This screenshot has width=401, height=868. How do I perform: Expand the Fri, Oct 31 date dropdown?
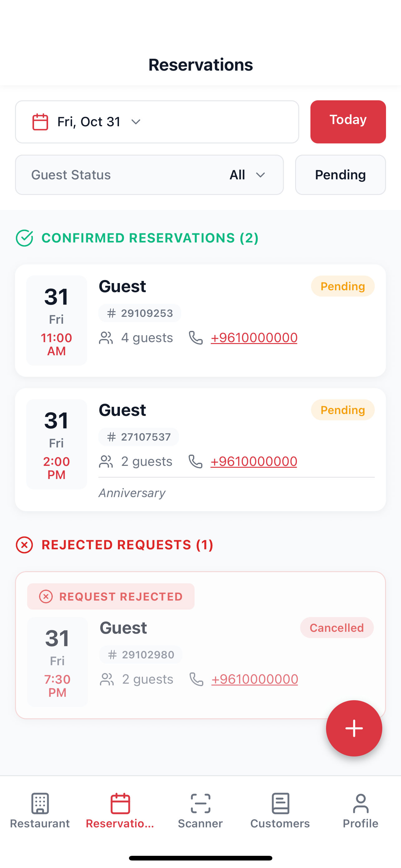click(x=157, y=122)
